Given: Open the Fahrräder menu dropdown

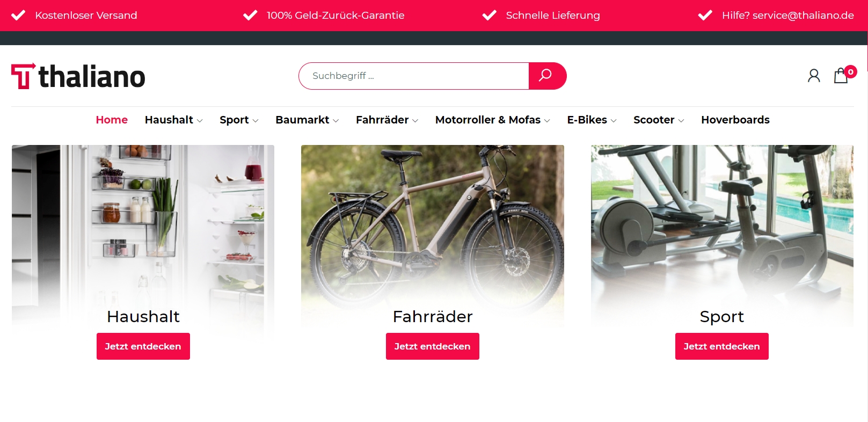Looking at the screenshot, I should 387,120.
